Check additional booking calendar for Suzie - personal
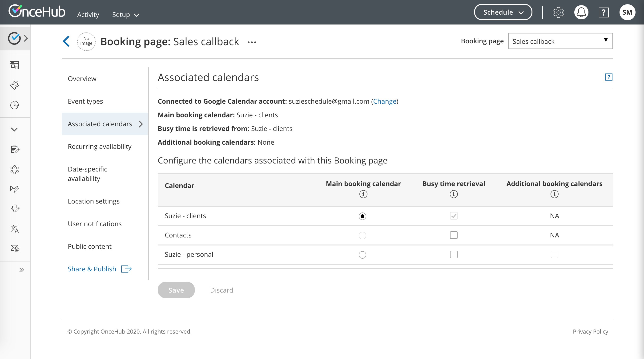This screenshot has width=644, height=359. (x=554, y=254)
